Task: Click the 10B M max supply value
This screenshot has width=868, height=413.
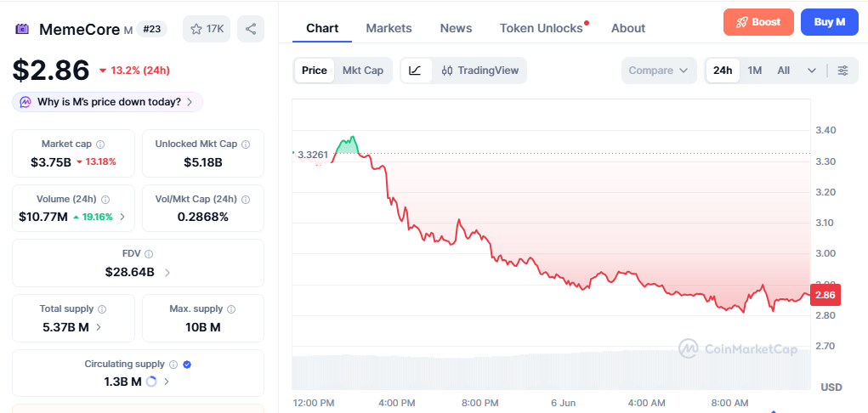Action: tap(203, 327)
